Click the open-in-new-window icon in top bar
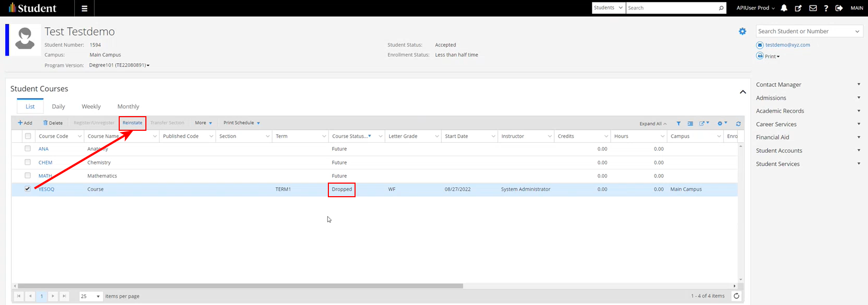 click(798, 8)
